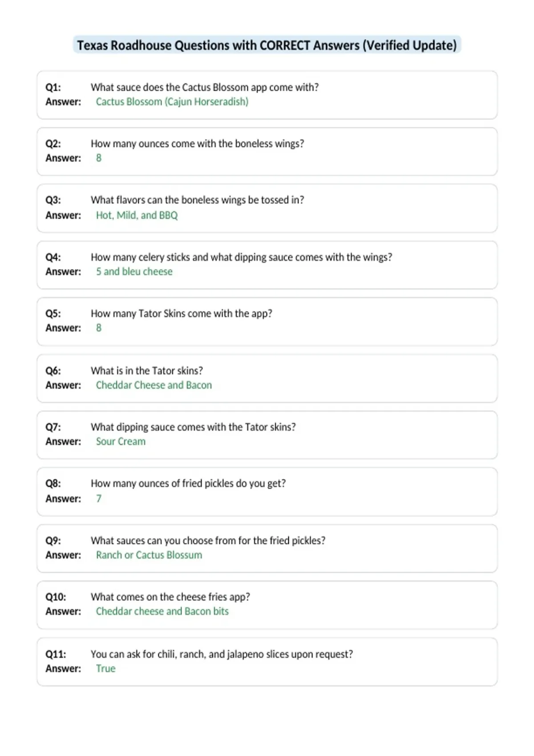Viewport: 534px width, 756px height.
Task: Click the answer '5 and bleu cheese'
Action: click(134, 271)
